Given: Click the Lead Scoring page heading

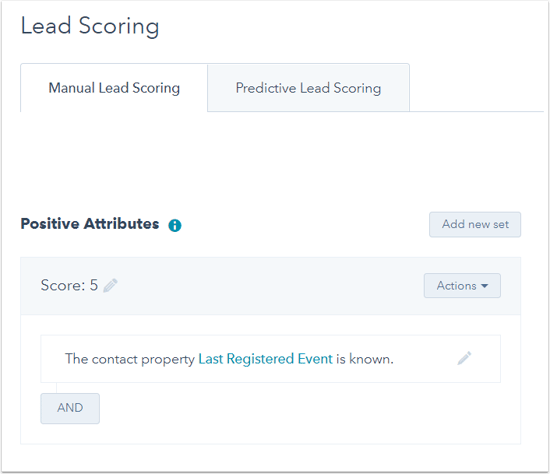Looking at the screenshot, I should point(90,27).
